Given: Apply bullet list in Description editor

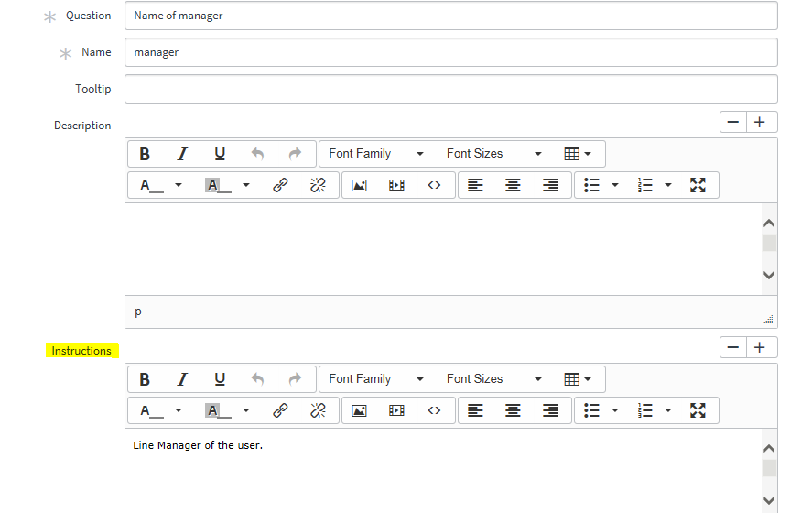Looking at the screenshot, I should 591,185.
